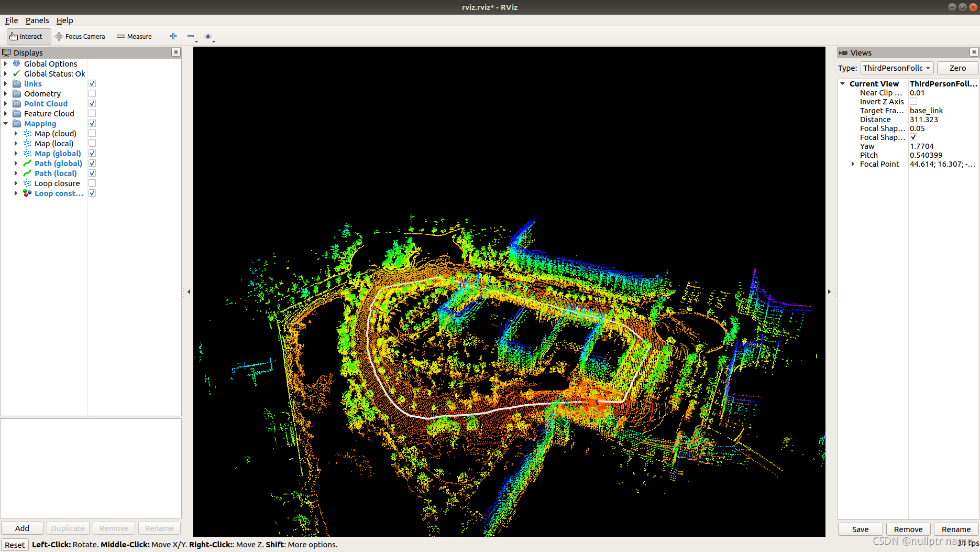This screenshot has width=980, height=552.
Task: Toggle the Mapping group checkbox
Action: [92, 123]
